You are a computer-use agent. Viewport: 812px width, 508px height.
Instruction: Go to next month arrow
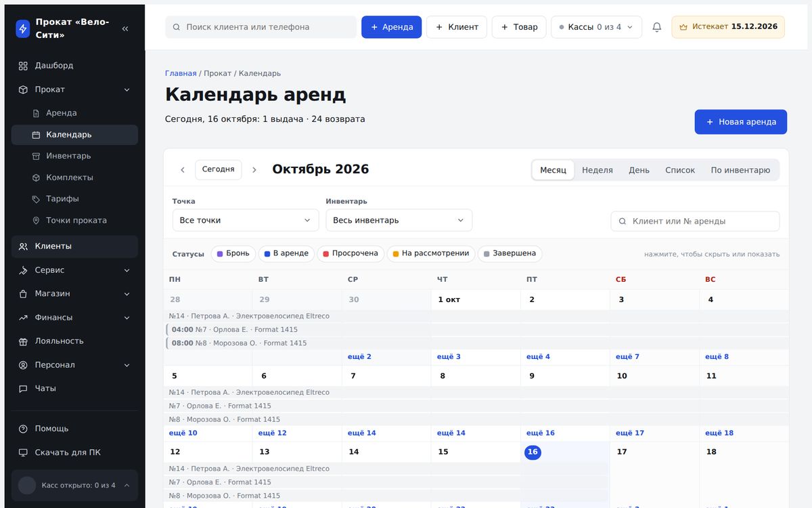(x=254, y=170)
